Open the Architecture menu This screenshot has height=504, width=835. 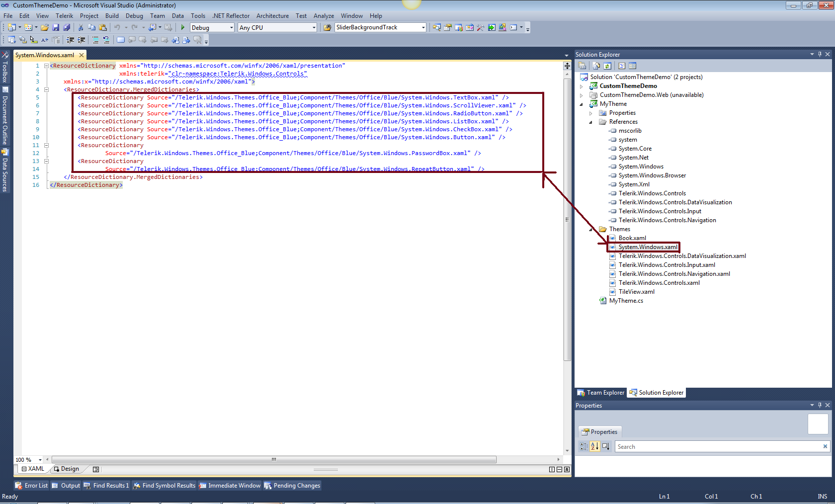272,16
